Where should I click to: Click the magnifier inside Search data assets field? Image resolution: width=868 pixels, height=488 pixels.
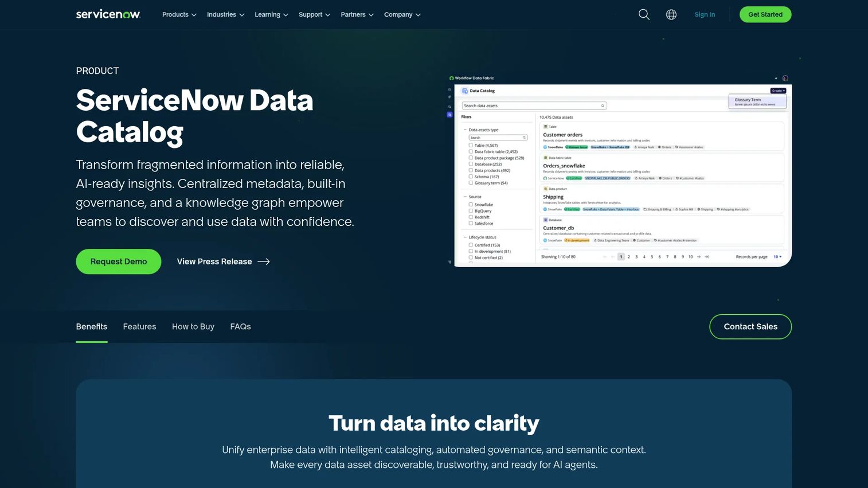[603, 106]
